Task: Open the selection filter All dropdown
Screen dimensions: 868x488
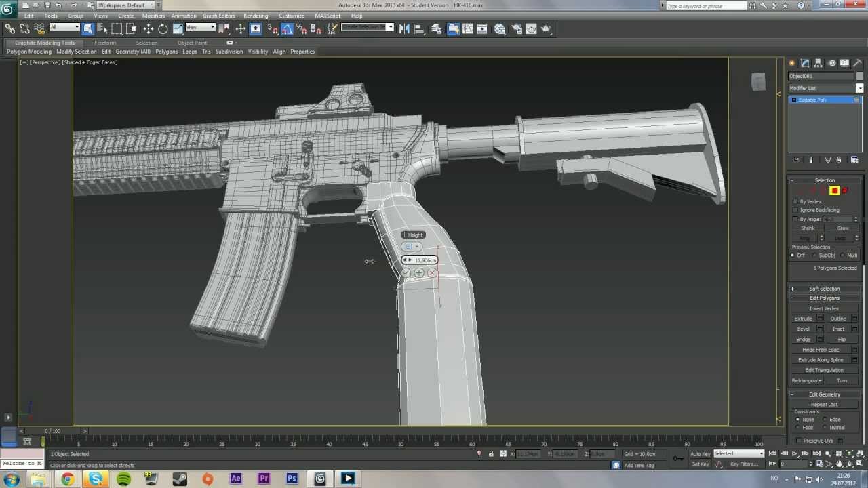Action: (64, 27)
